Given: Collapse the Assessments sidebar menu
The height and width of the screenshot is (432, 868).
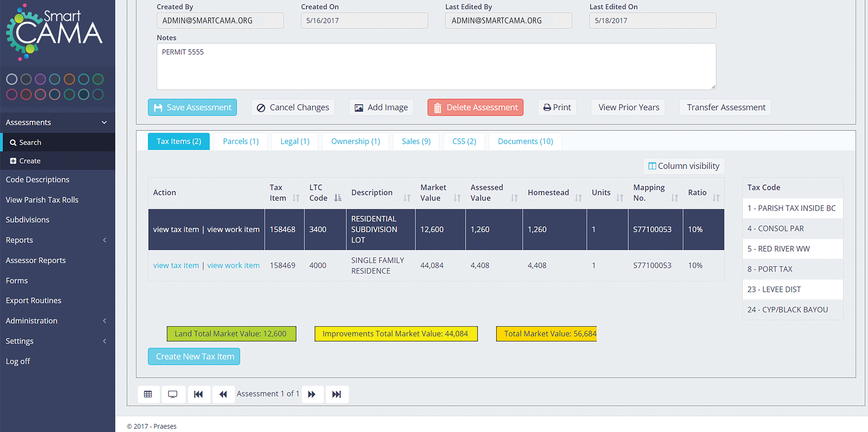Looking at the screenshot, I should (x=104, y=123).
